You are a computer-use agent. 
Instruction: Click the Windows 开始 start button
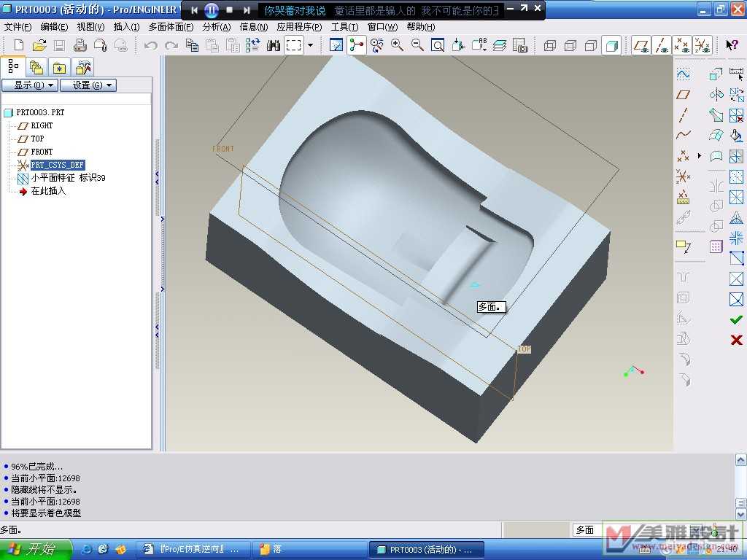[x=35, y=549]
